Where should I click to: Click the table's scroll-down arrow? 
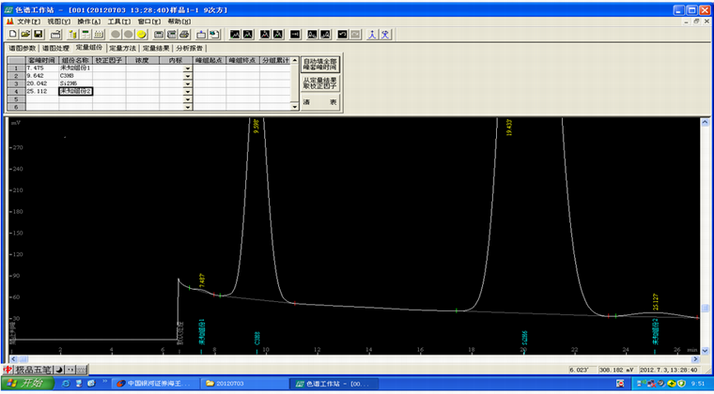295,107
